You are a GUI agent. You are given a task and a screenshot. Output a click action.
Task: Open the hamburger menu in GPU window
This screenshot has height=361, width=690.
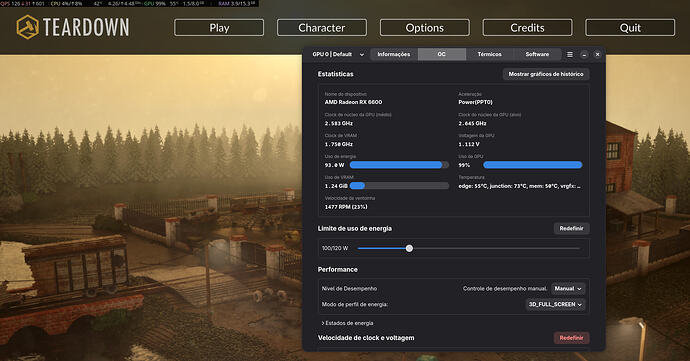pyautogui.click(x=570, y=55)
